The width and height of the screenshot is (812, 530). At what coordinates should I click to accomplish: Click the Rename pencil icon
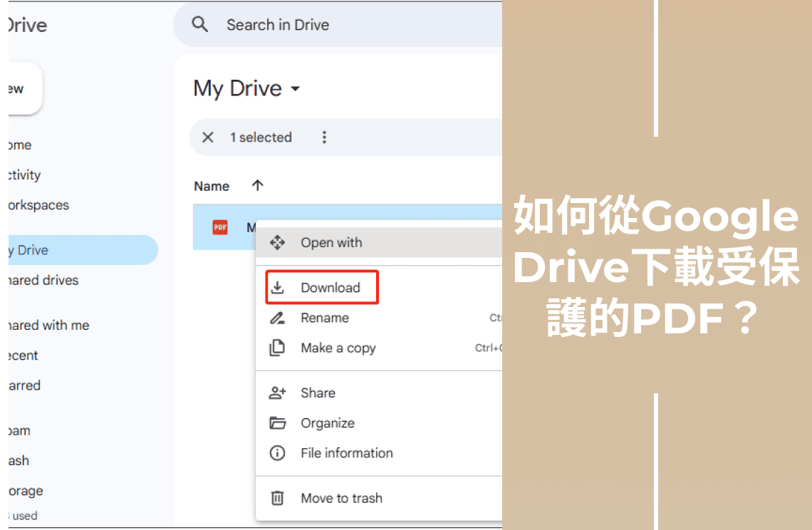tap(278, 318)
